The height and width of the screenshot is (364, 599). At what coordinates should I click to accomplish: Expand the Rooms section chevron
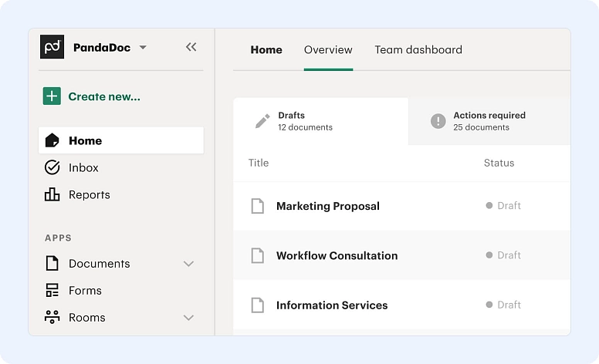click(x=188, y=318)
